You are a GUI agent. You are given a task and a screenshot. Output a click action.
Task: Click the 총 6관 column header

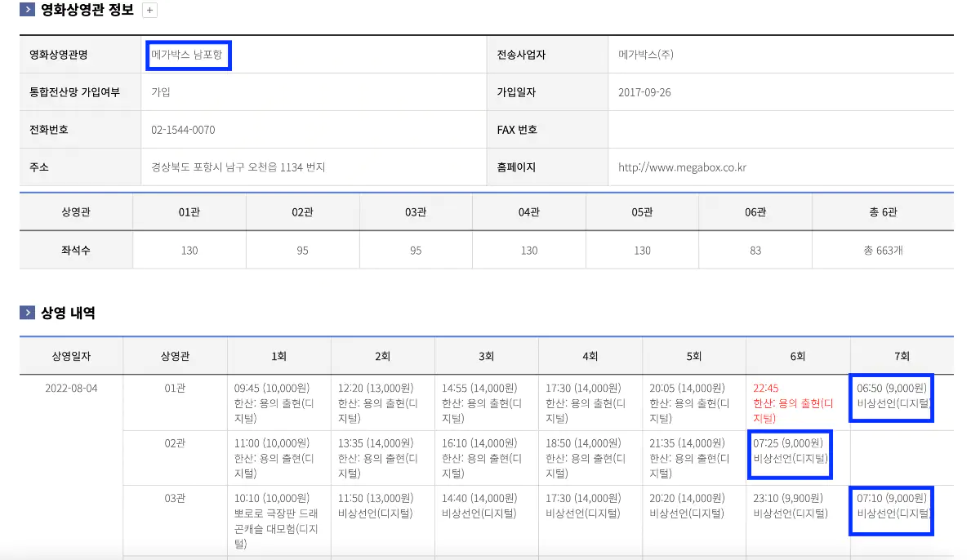pos(883,212)
